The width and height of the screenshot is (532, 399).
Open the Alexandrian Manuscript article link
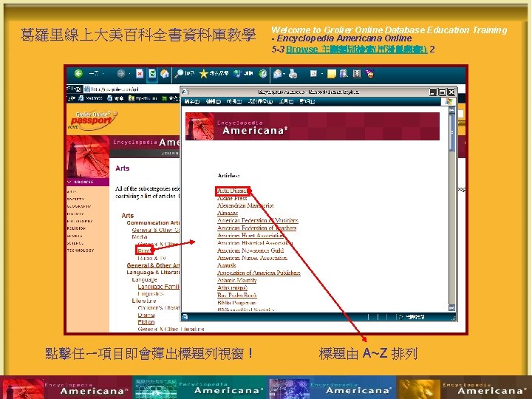click(245, 205)
